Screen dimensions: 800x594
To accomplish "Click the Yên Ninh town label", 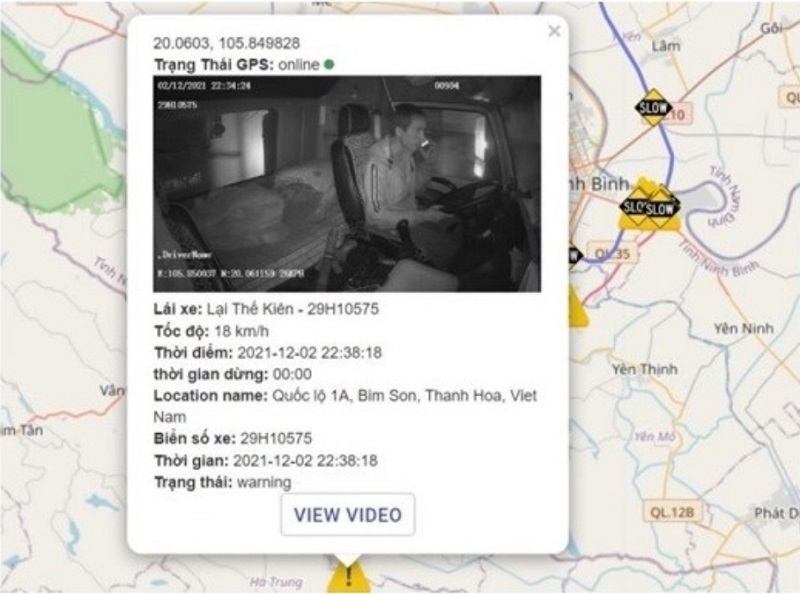I will point(743,328).
